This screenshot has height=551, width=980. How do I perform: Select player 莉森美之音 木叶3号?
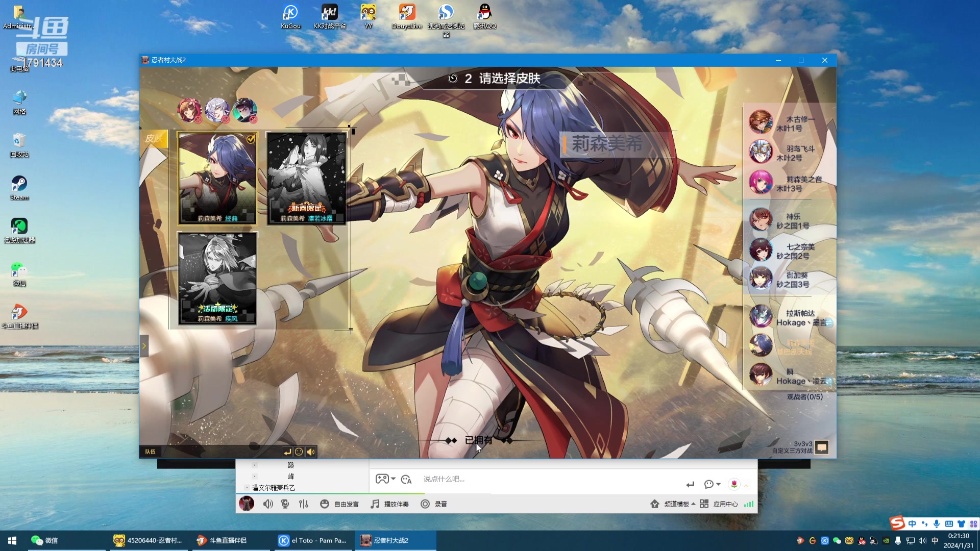pyautogui.click(x=789, y=183)
